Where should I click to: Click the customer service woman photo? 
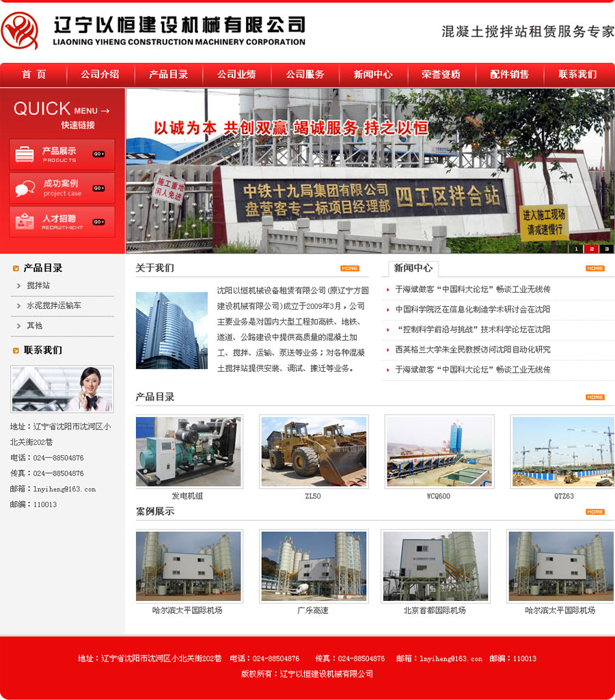pyautogui.click(x=62, y=389)
